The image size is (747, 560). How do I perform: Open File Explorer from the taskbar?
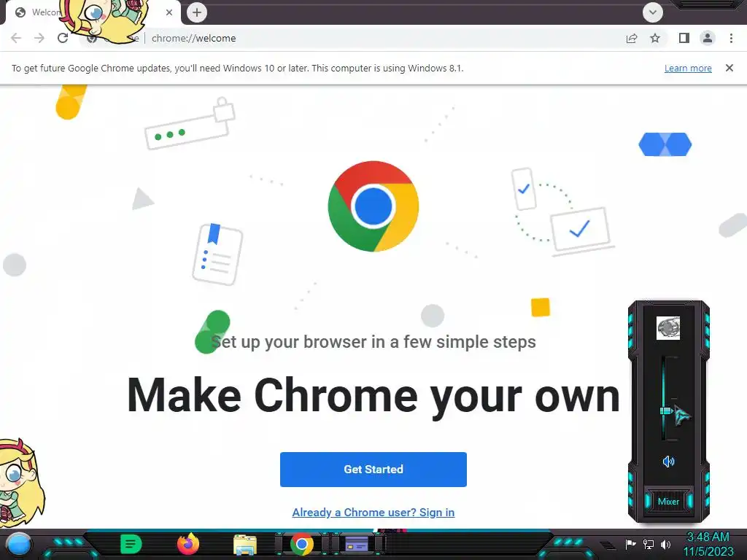pos(245,545)
